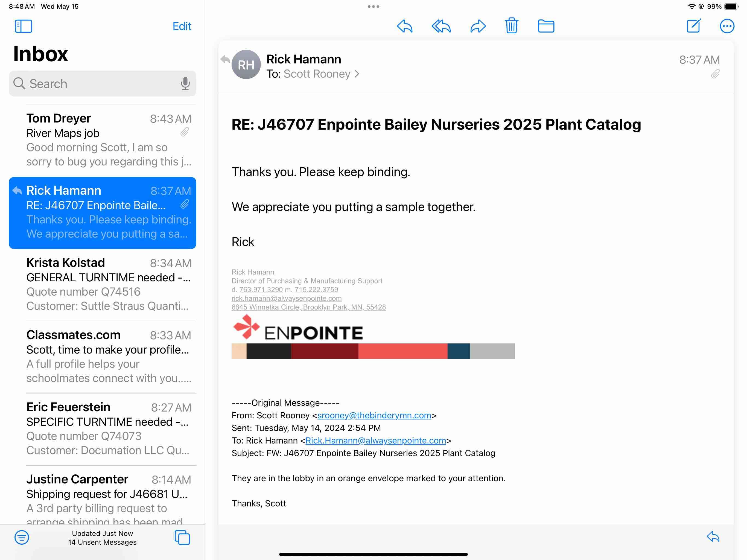Screen dimensions: 747x560
Task: Click the dark red block in Enpointe banner
Action: pyautogui.click(x=324, y=351)
